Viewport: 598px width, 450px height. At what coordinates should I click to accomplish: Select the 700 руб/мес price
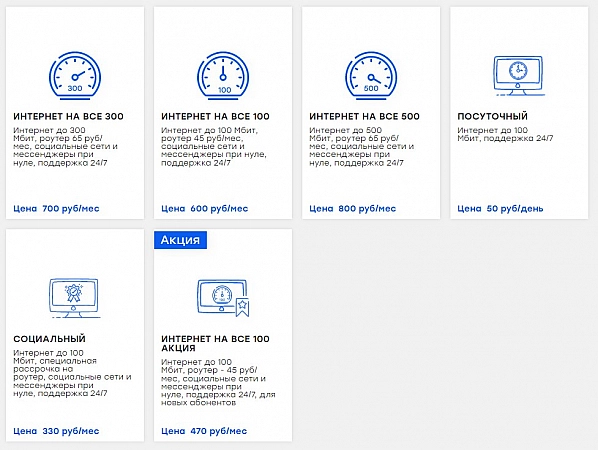[71, 209]
